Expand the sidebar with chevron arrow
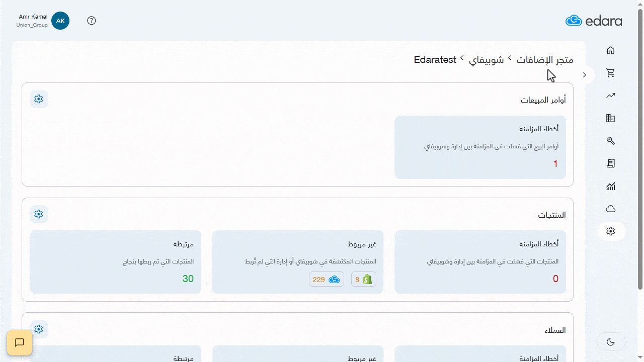This screenshot has height=362, width=644. 585,75
